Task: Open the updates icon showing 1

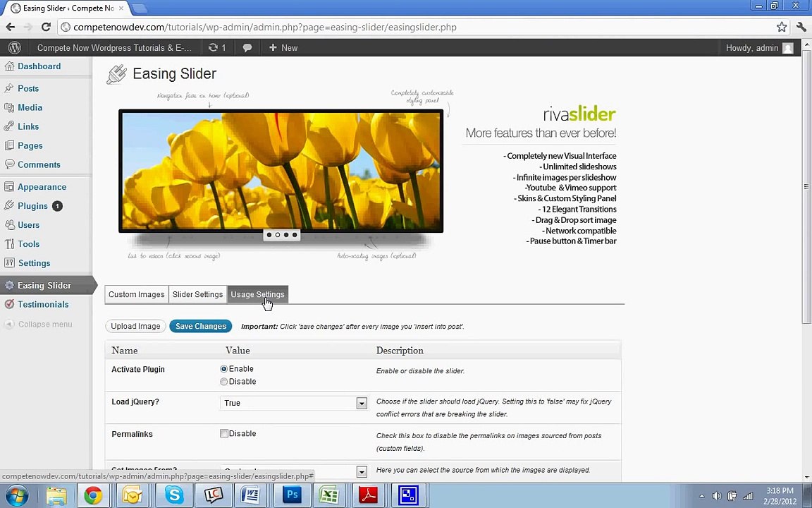Action: [217, 48]
